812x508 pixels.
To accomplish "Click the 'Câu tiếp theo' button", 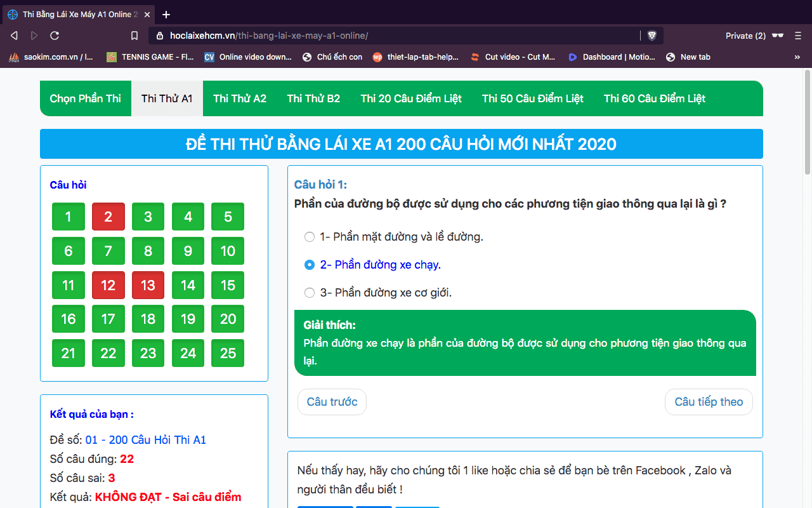I will pyautogui.click(x=709, y=401).
